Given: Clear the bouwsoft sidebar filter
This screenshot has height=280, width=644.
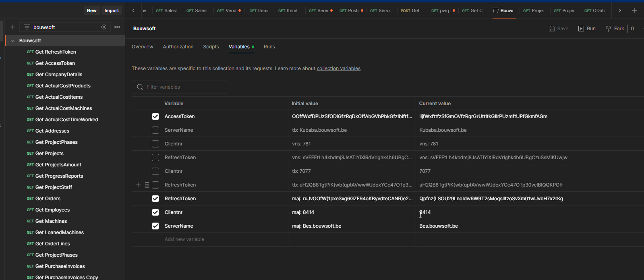Looking at the screenshot, I should click(104, 27).
